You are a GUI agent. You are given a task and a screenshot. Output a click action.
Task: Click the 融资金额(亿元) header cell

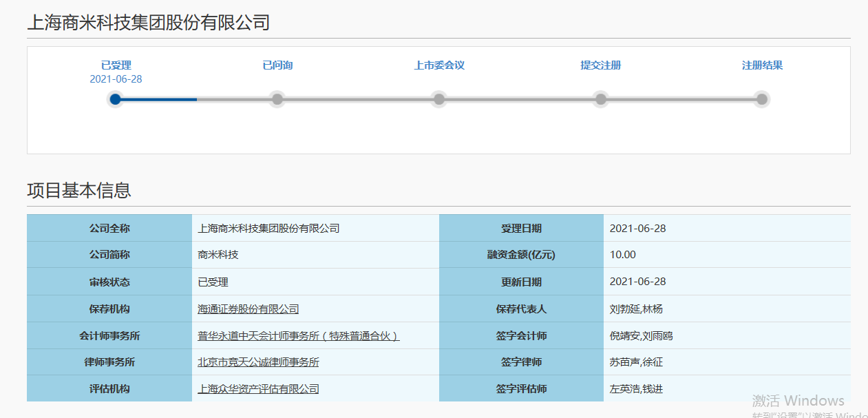(x=521, y=255)
